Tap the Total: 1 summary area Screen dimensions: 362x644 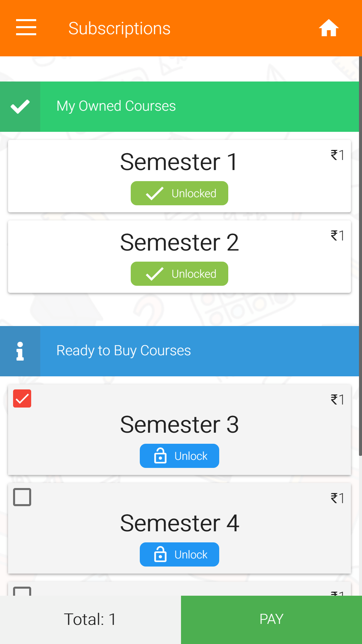90,620
